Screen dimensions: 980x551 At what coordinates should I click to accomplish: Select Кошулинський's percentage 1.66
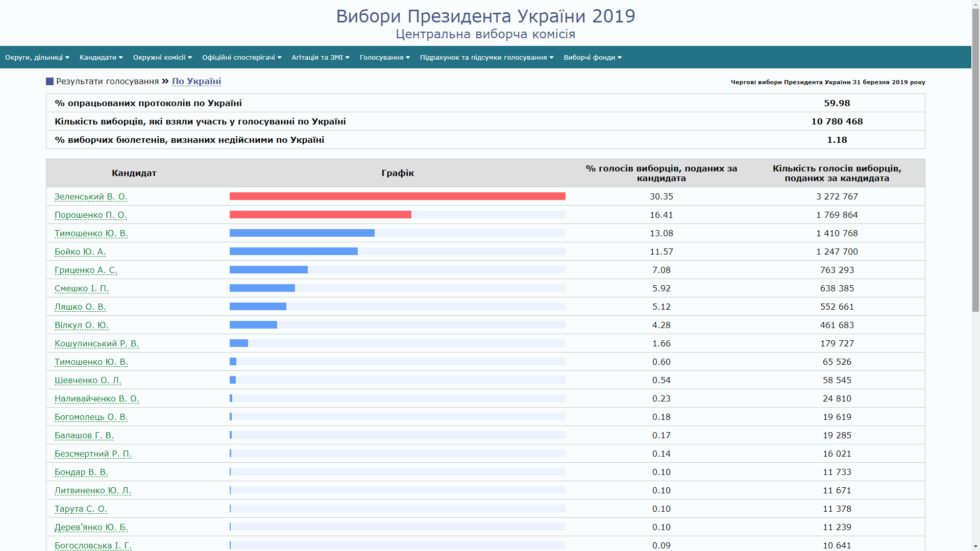point(661,343)
